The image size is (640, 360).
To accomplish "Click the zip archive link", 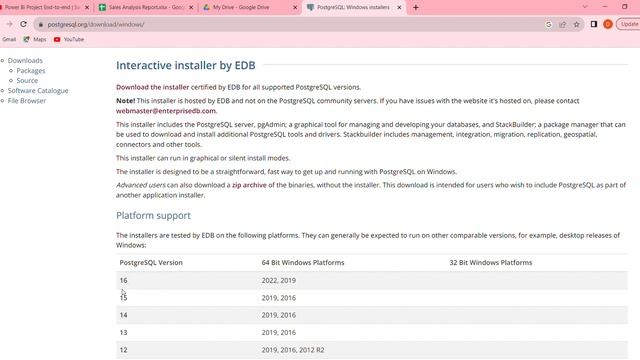I will pos(249,185).
